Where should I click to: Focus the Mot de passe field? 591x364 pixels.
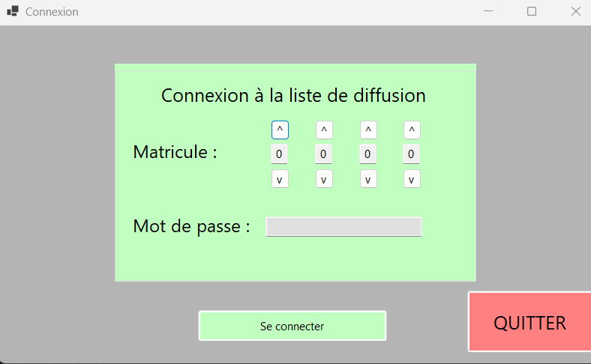tap(343, 227)
